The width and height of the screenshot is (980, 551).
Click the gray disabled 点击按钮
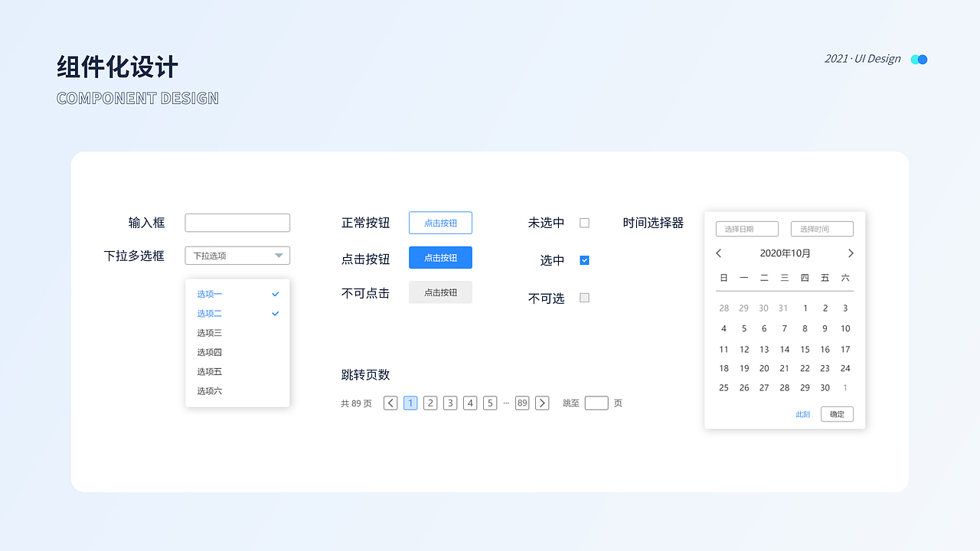coord(440,292)
